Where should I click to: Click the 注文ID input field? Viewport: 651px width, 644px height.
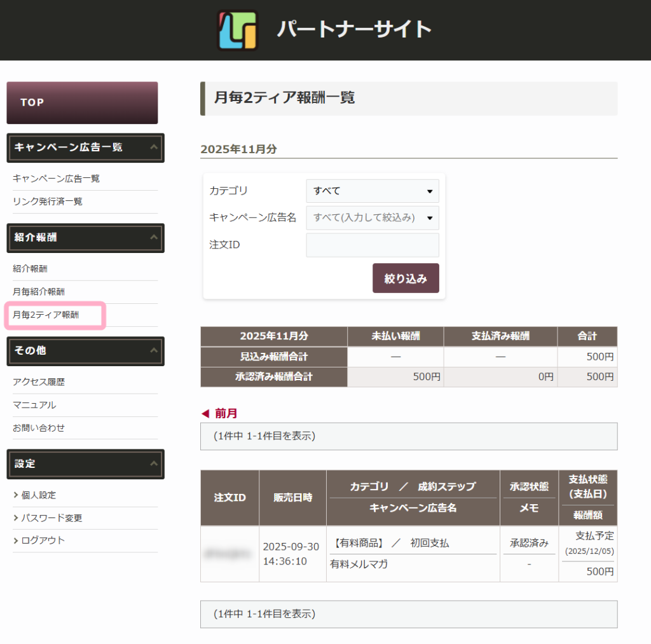point(372,245)
